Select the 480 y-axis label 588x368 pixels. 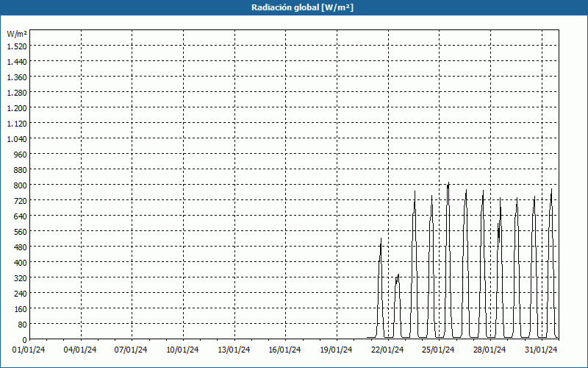click(x=20, y=247)
